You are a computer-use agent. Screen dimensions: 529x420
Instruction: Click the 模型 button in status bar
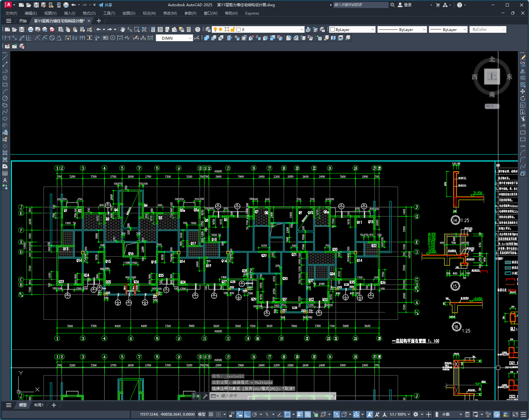pyautogui.click(x=201, y=414)
